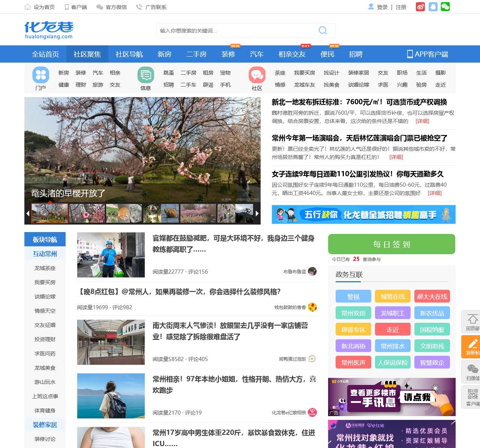Viewport: 480px width, 448px height.
Task: Open the delivery rider article thumbnail
Action: (111, 255)
